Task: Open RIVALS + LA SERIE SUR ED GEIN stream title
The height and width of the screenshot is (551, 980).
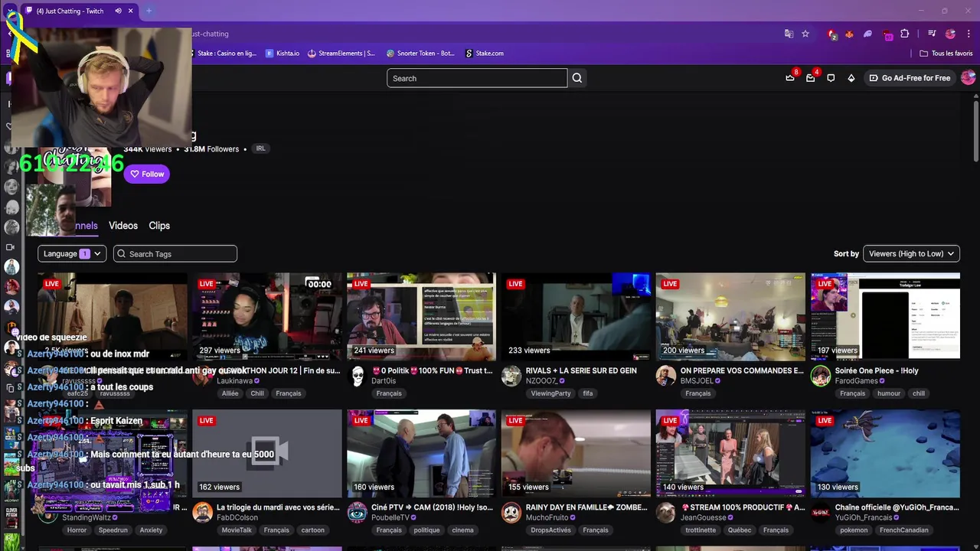Action: (581, 370)
